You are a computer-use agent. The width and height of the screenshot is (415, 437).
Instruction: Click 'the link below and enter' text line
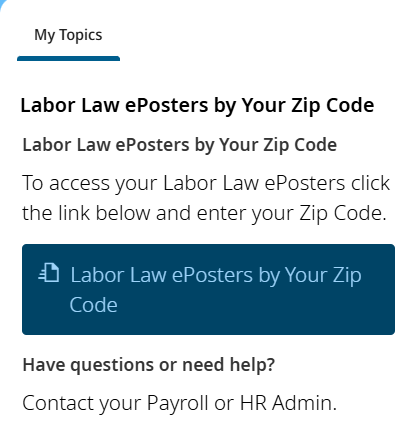click(x=204, y=213)
